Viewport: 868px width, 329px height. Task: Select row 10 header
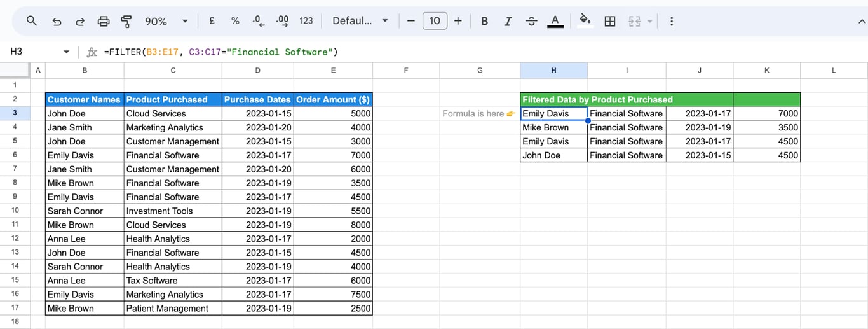tap(15, 211)
